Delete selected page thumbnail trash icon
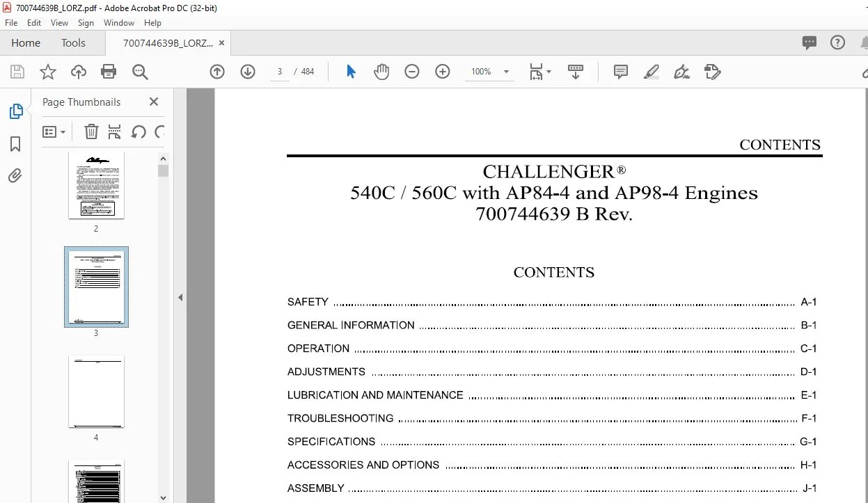868x503 pixels. tap(91, 131)
